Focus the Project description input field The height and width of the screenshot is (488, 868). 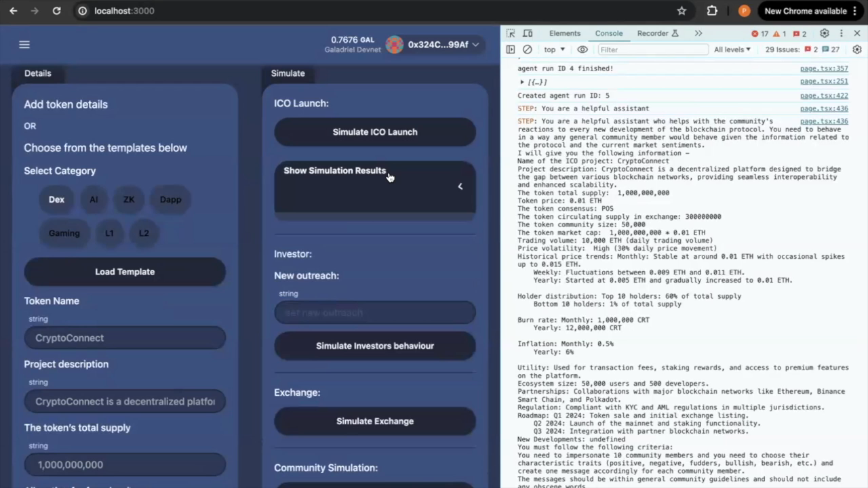(x=125, y=401)
